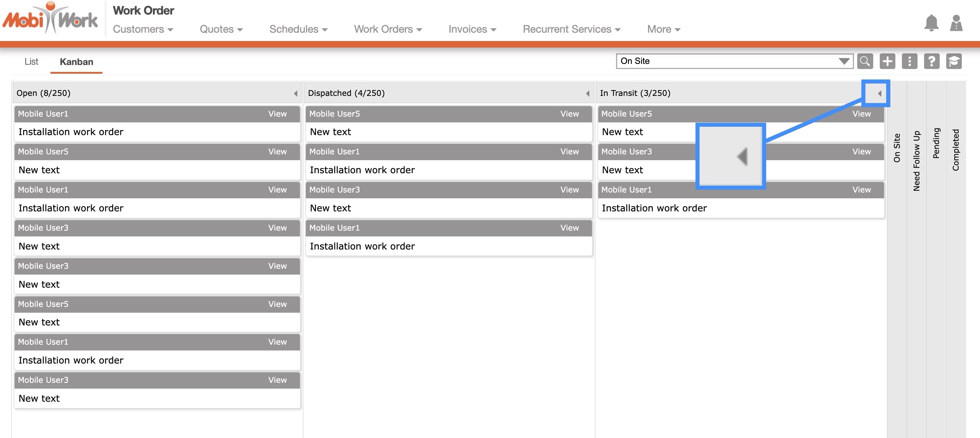Open the user profile icon
The height and width of the screenshot is (438, 980).
pos(956,24)
